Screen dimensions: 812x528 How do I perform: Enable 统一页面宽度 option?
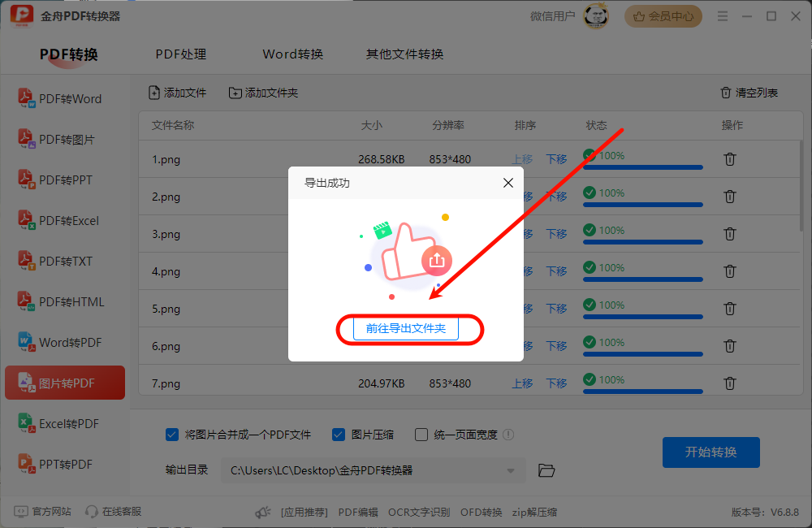pyautogui.click(x=421, y=435)
